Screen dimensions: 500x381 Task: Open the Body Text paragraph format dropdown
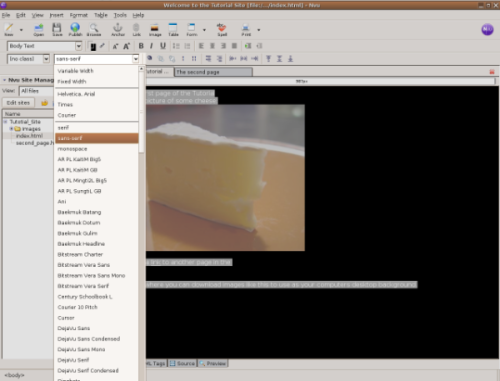tap(45, 46)
